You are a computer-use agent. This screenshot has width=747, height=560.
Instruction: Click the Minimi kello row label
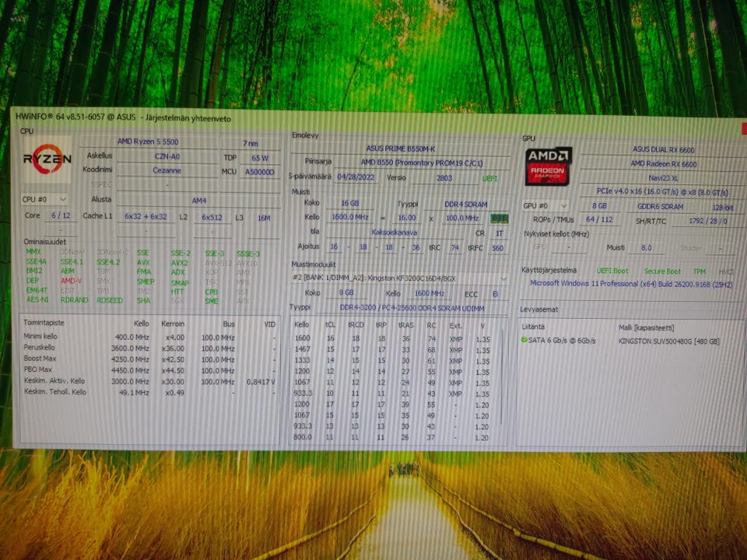tap(40, 336)
